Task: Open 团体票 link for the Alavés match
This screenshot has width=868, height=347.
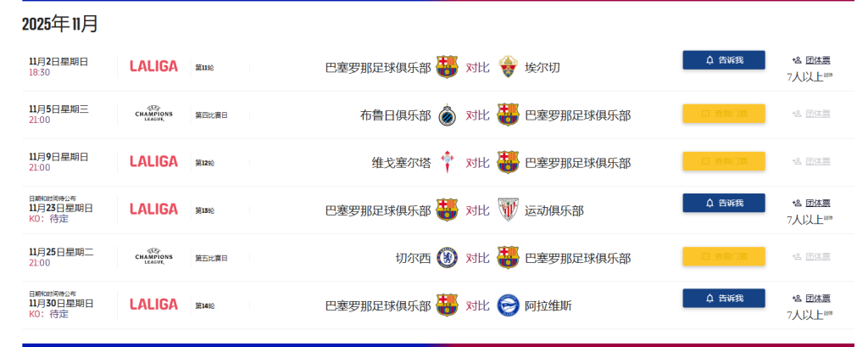Action: [x=811, y=298]
